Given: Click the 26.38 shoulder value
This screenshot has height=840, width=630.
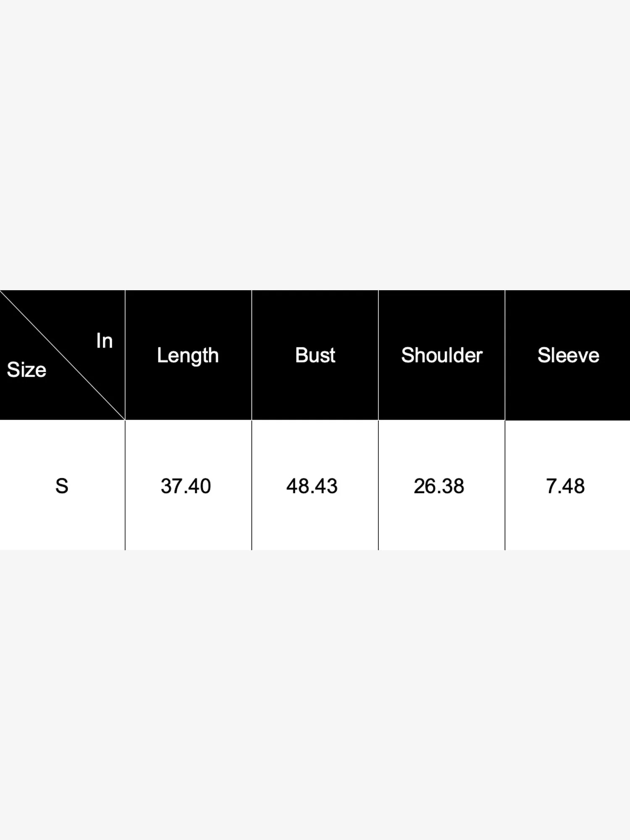Looking at the screenshot, I should point(439,486).
